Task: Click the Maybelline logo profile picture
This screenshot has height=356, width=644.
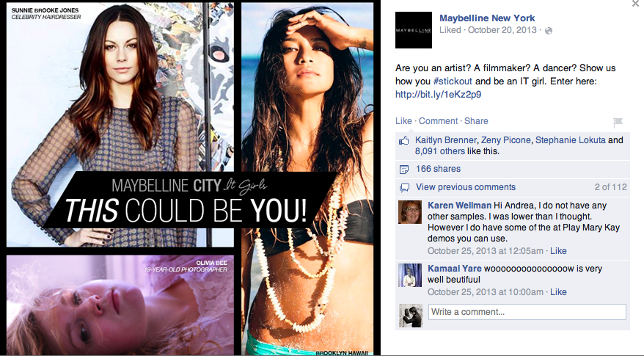Action: pos(413,30)
